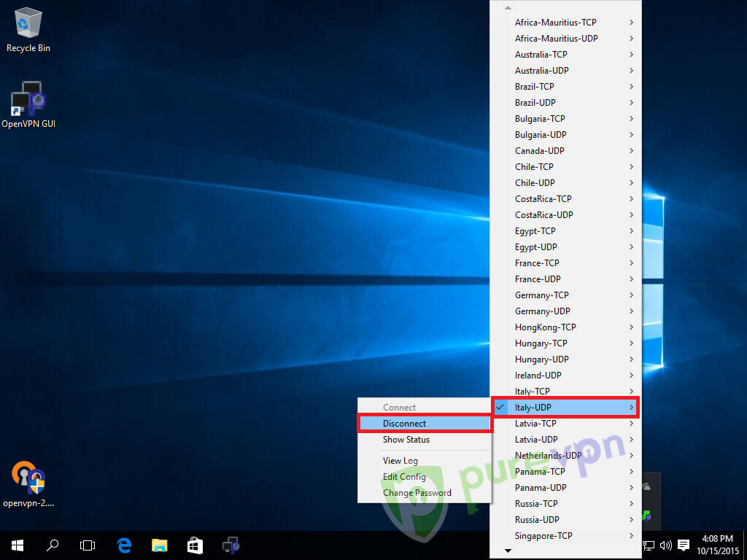747x560 pixels.
Task: Click the greyed-out Connect menu entry
Action: point(425,408)
